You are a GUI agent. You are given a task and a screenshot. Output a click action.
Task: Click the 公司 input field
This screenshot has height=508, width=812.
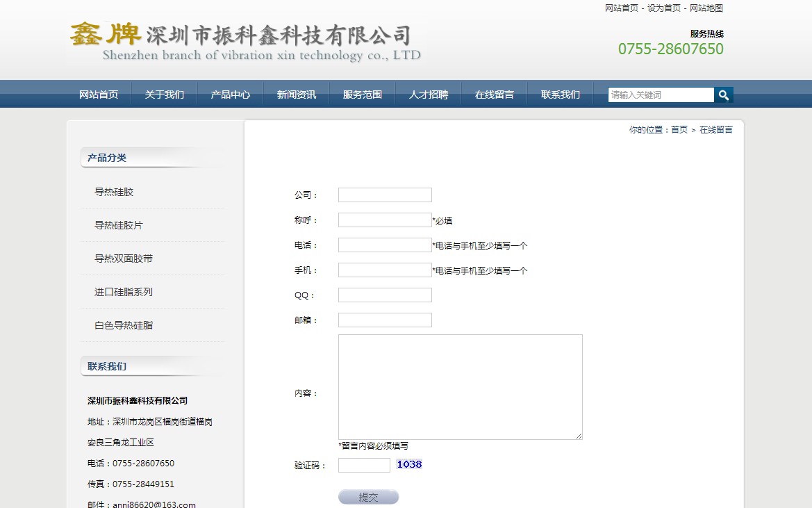coord(385,195)
